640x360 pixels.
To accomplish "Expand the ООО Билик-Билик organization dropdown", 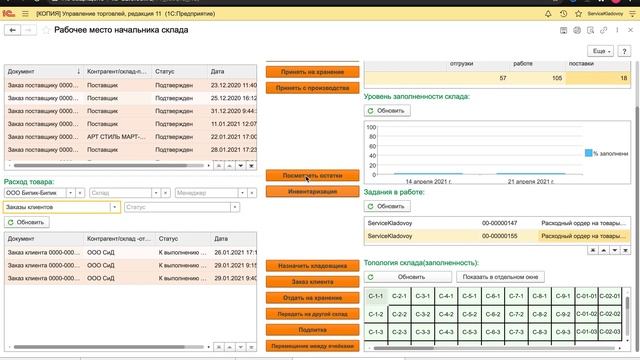I will point(70,193).
